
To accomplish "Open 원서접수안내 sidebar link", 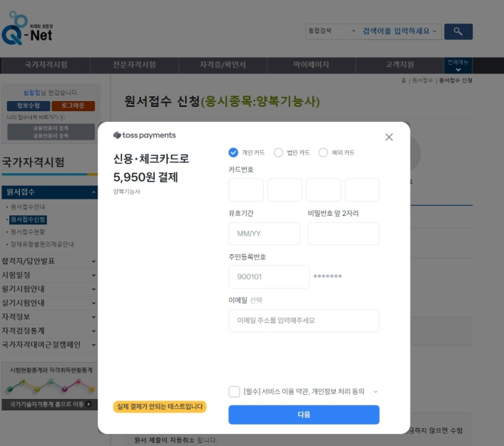I will (28, 207).
